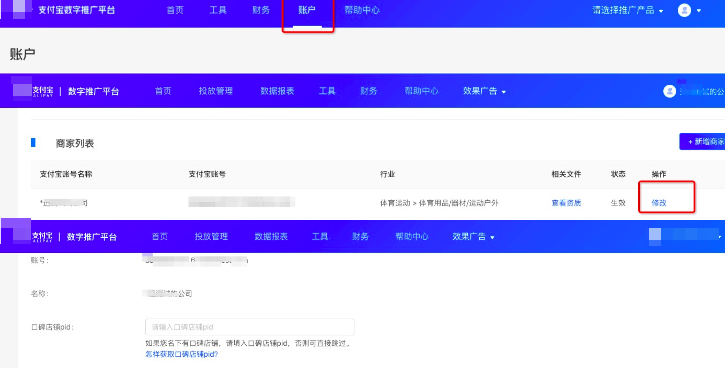Click the 支付宝 logo in the bar above the 账号 form
The height and width of the screenshot is (368, 725).
click(x=42, y=237)
